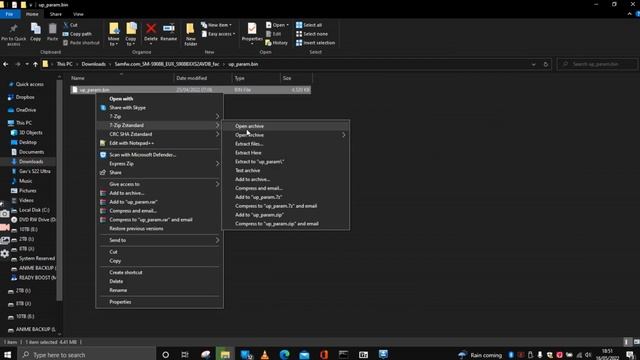Click the Cut scissors option in Clipboard group
The width and height of the screenshot is (640, 360).
pyautogui.click(x=71, y=25)
